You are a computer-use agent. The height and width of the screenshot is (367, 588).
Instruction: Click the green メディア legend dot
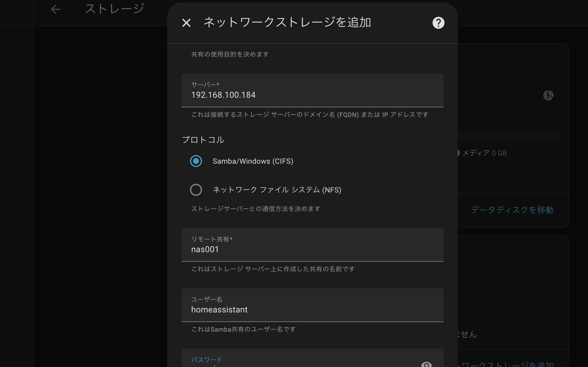pyautogui.click(x=458, y=153)
